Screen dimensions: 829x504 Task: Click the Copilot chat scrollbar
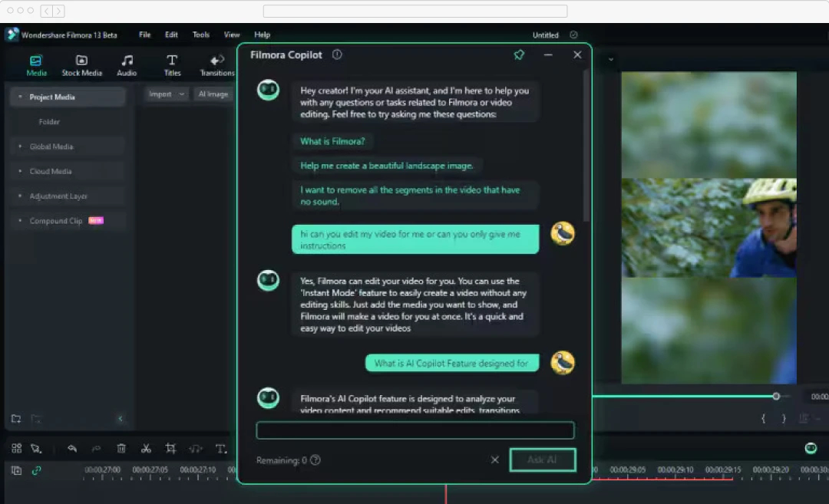tap(585, 145)
